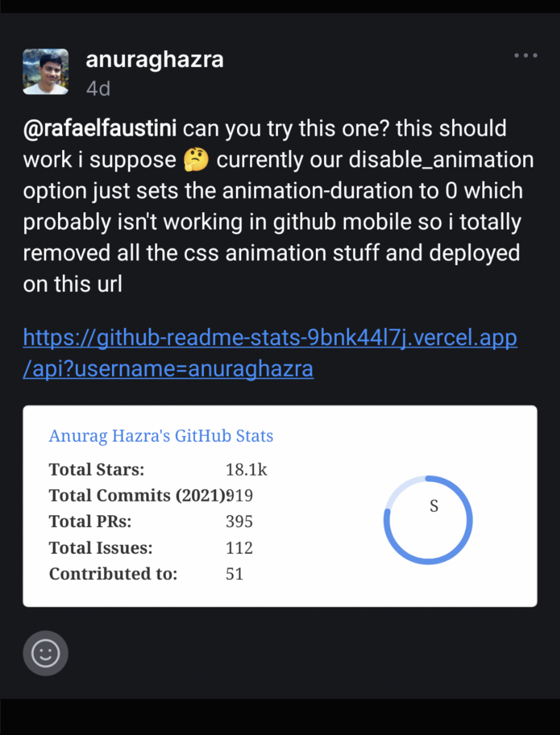Viewport: 560px width, 735px height.
Task: Tap the ellipsis icon to report the comment
Action: [525, 55]
